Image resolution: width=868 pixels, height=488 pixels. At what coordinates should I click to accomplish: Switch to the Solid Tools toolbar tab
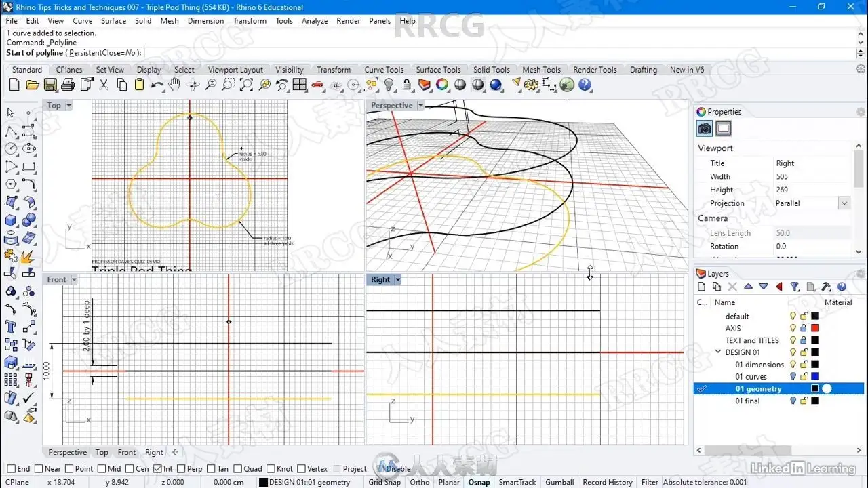(491, 70)
